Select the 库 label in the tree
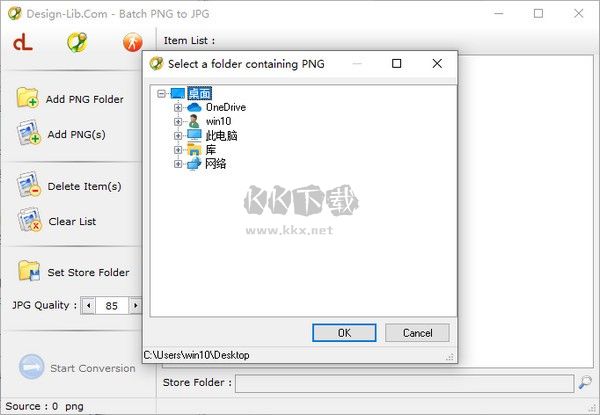Image resolution: width=600 pixels, height=415 pixels. point(210,150)
